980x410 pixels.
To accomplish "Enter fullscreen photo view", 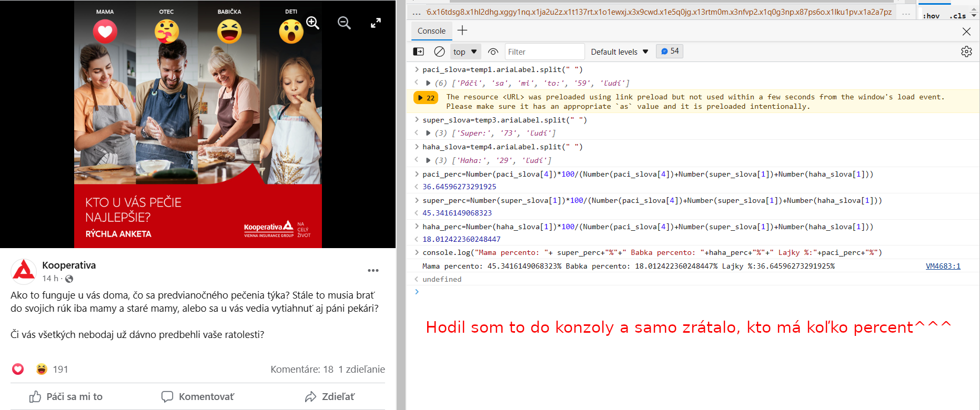I will click(376, 23).
